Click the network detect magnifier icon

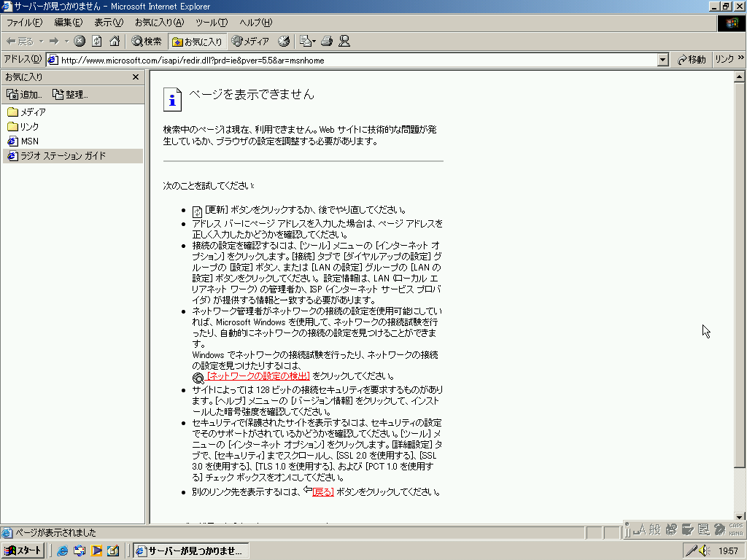198,378
